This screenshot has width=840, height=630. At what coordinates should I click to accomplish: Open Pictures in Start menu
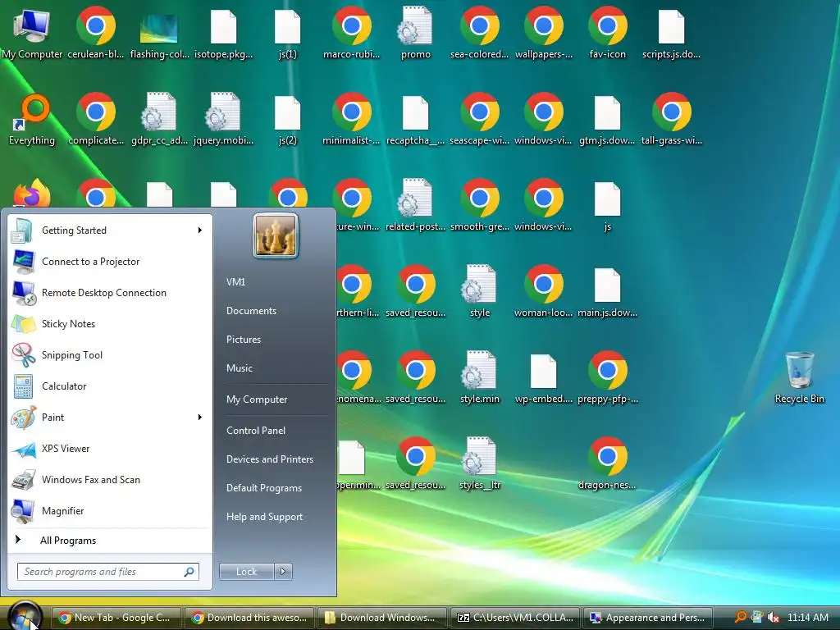[243, 340]
